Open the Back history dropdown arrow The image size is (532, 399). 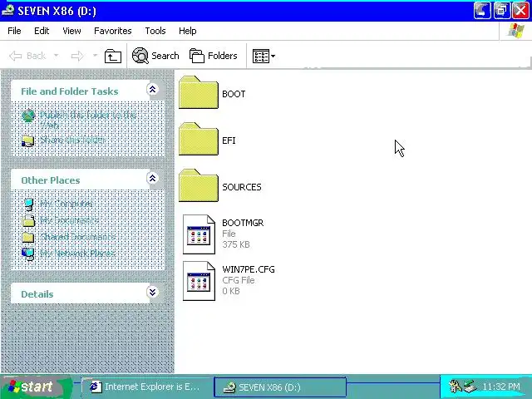[x=57, y=55]
